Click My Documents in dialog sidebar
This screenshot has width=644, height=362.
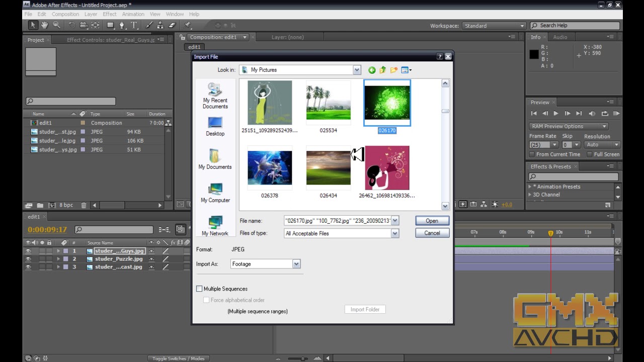coord(215,159)
